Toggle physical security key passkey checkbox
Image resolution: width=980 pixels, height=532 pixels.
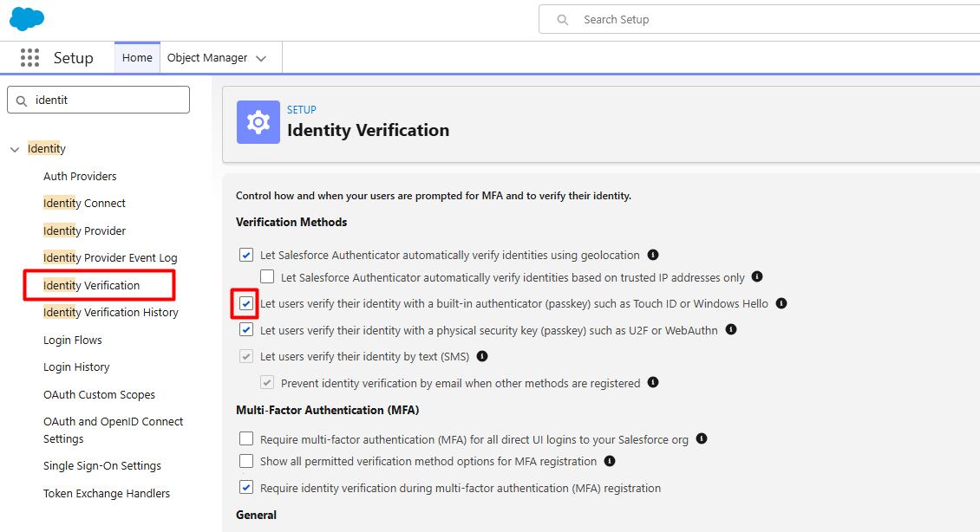tap(246, 330)
